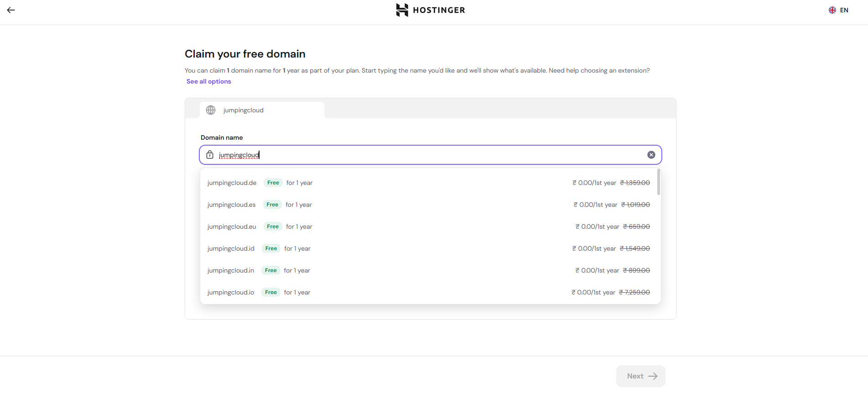
Task: Click the Next button
Action: click(x=641, y=376)
